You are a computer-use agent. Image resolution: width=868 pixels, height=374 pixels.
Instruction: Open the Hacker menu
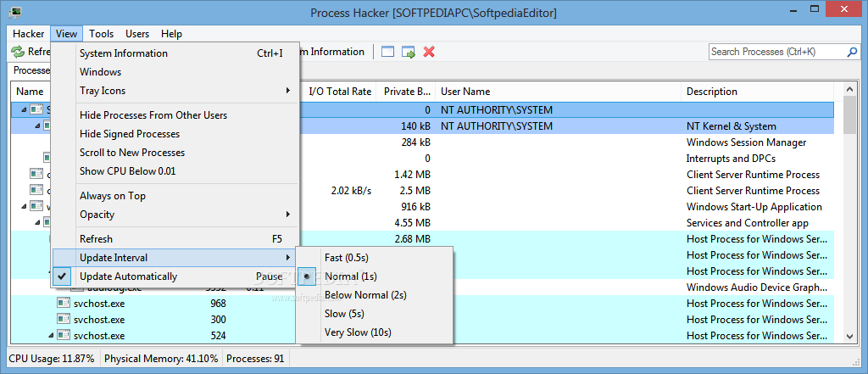[28, 34]
